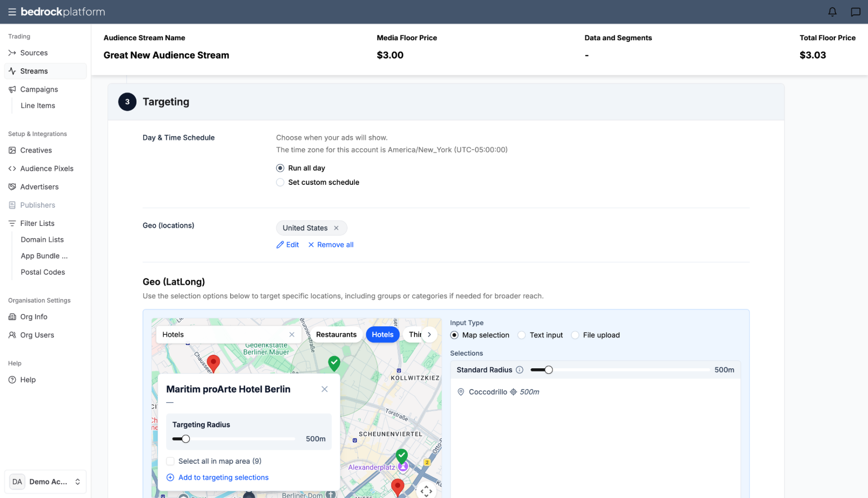The width and height of the screenshot is (868, 498).
Task: Click the Edit geo locations link
Action: (x=288, y=245)
